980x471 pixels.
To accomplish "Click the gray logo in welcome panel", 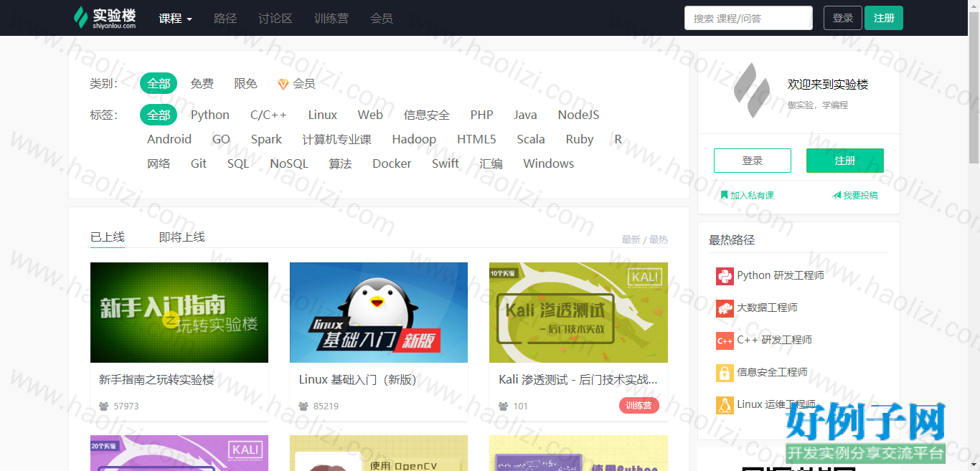I will 751,90.
